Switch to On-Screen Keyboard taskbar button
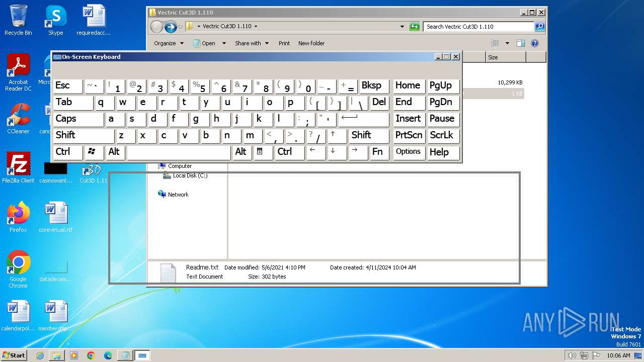The image size is (644, 362). (x=142, y=355)
